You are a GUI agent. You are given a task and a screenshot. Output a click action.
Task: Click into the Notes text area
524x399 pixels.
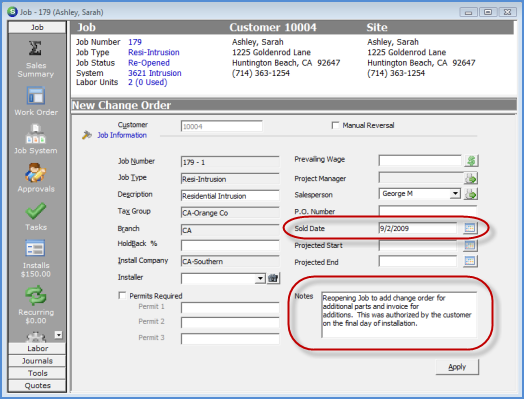click(399, 315)
